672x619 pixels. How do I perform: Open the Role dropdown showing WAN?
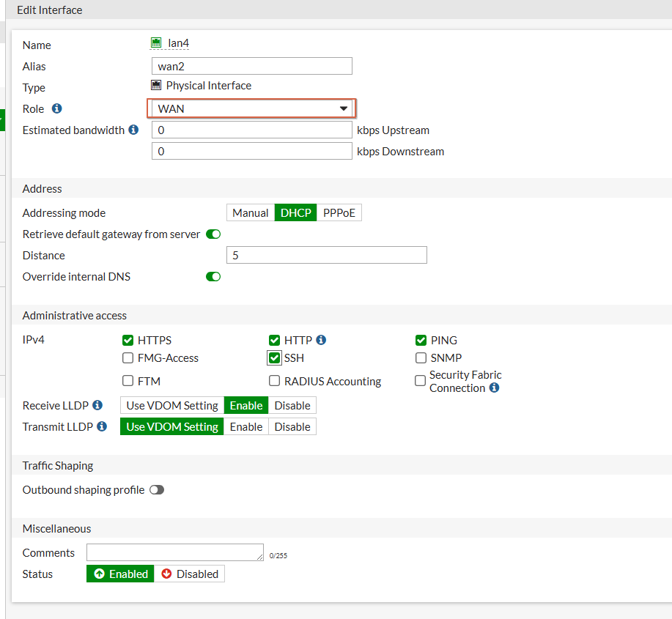251,109
